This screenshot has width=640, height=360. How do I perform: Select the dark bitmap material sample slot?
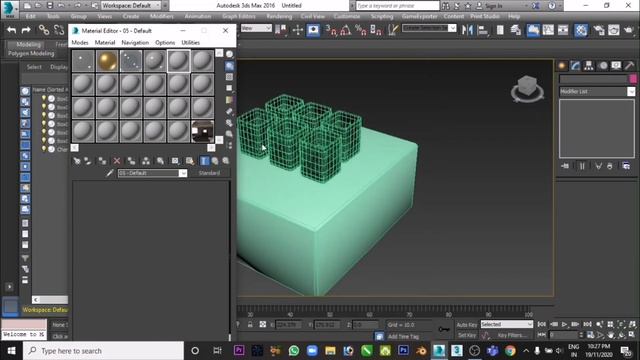coord(202,131)
